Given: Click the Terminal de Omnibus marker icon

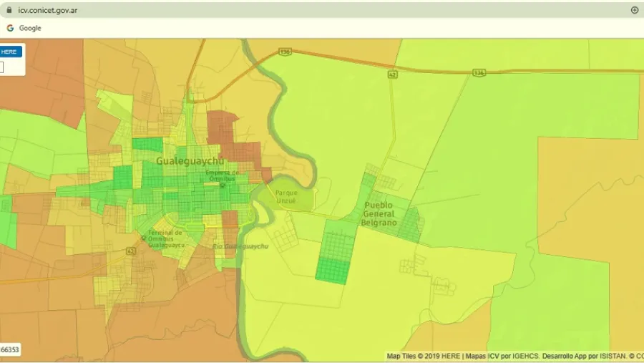Looking at the screenshot, I should pos(143,238).
